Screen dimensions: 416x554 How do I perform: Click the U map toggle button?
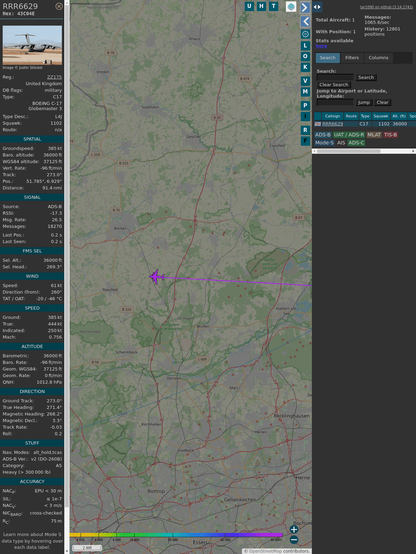point(250,6)
